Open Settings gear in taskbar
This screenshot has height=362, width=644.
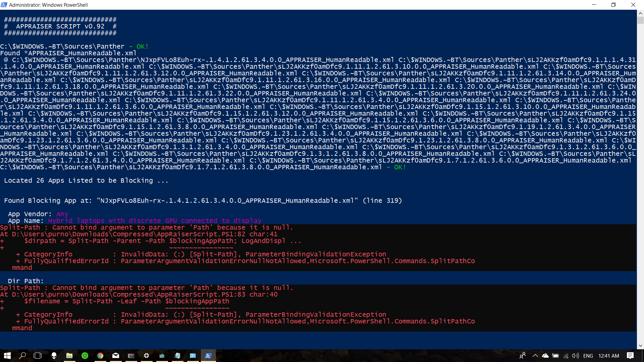click(147, 356)
